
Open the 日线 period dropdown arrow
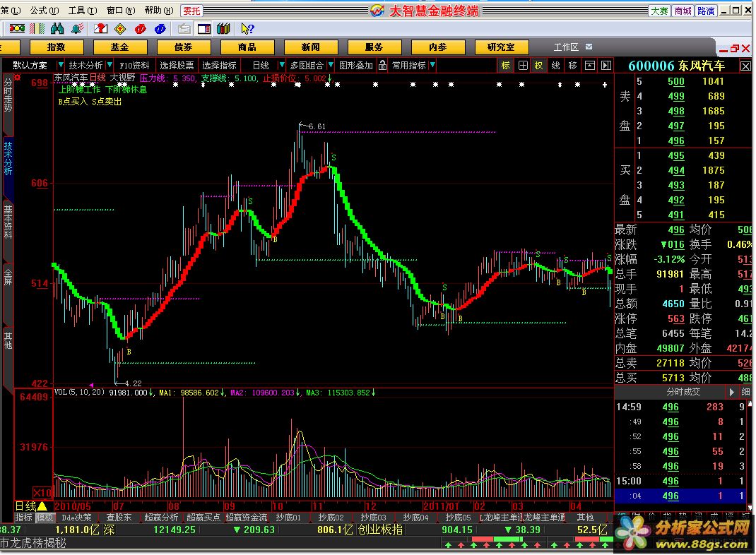click(282, 64)
